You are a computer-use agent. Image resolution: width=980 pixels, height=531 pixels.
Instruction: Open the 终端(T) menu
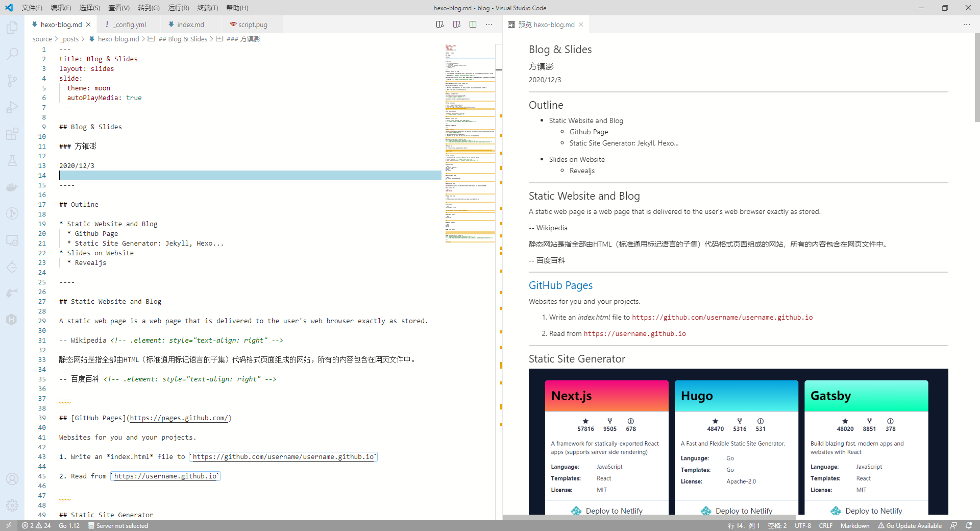tap(208, 8)
